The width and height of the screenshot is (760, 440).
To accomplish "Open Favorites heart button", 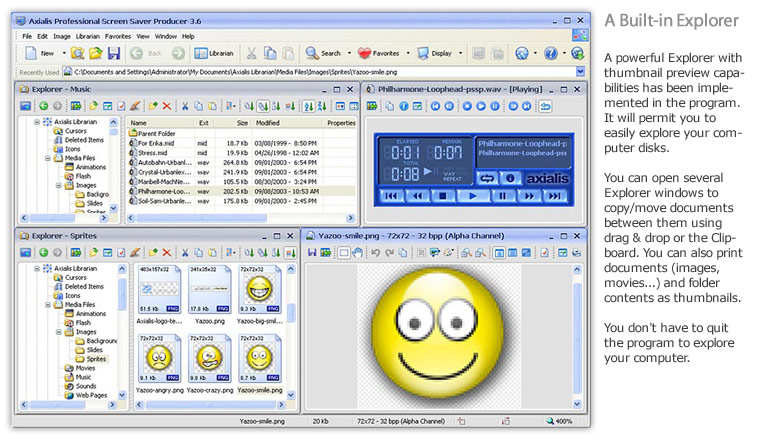I will (379, 53).
